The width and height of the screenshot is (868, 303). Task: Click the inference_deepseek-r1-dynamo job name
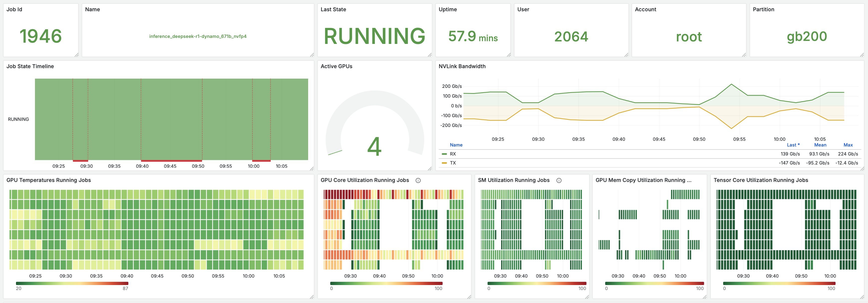[x=198, y=36]
